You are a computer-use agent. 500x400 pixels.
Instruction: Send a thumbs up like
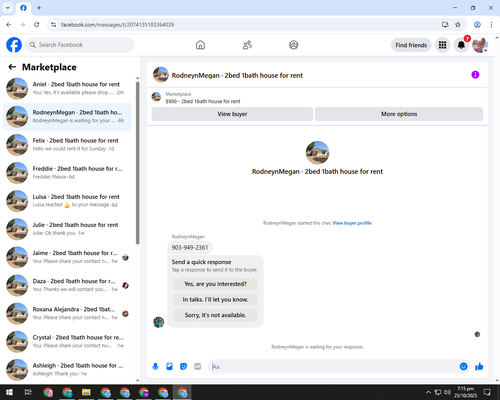point(479,367)
